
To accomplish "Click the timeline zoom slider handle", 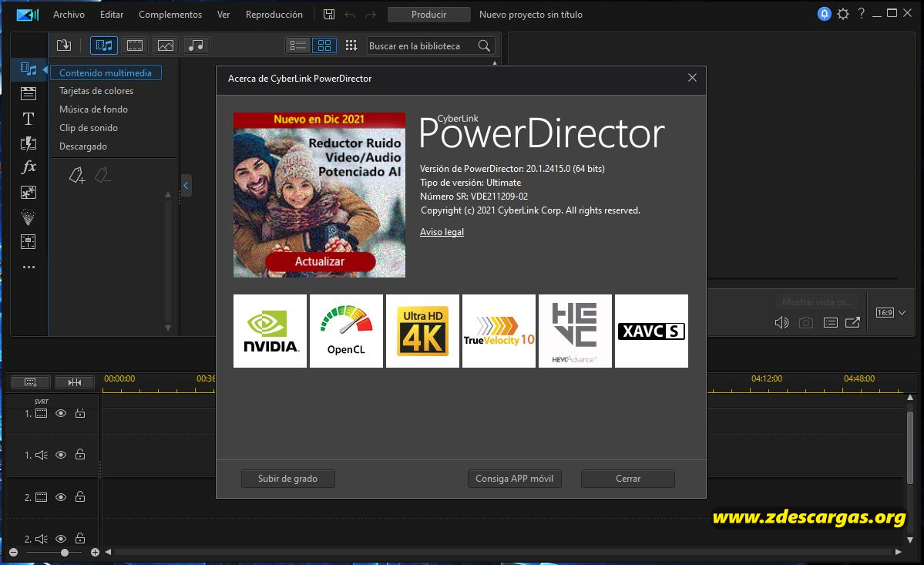I will (x=64, y=553).
